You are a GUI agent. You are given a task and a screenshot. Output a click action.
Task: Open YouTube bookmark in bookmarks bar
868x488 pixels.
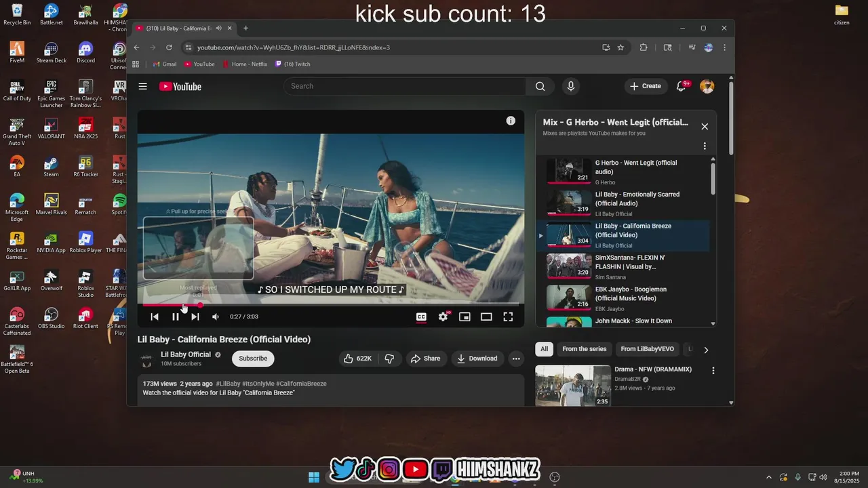pos(199,64)
